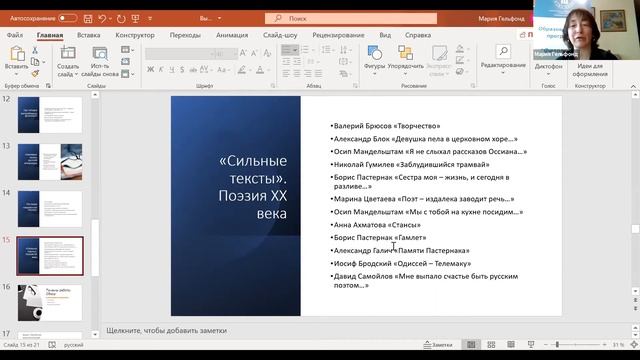640x360 pixels.
Task: Switch to the Конструктор tab
Action: [x=135, y=35]
